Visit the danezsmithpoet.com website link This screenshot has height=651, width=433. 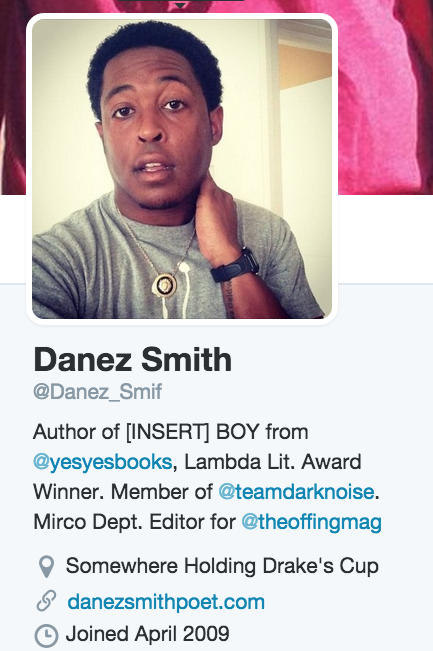point(166,602)
